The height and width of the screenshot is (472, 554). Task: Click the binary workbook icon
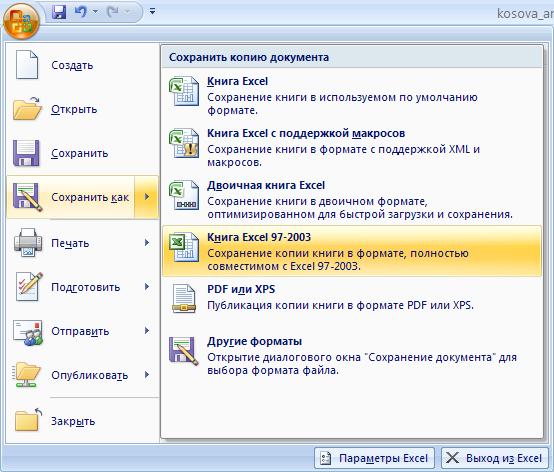(x=184, y=195)
